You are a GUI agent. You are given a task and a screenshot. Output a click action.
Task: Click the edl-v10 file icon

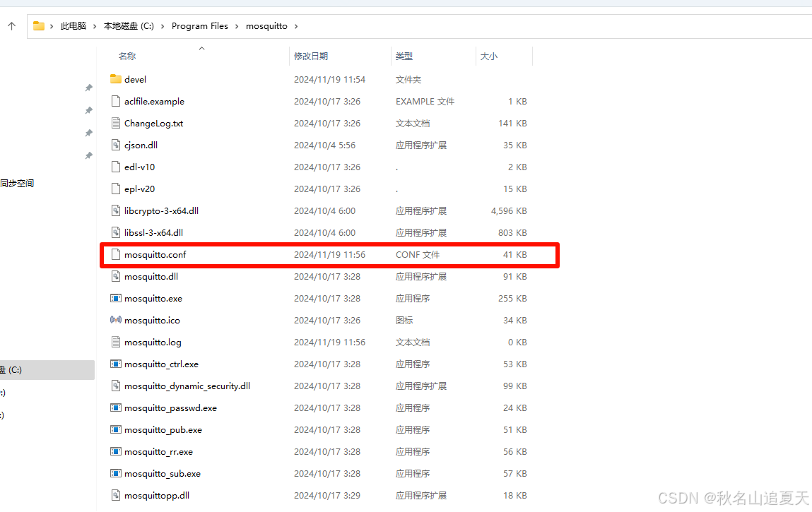[116, 167]
